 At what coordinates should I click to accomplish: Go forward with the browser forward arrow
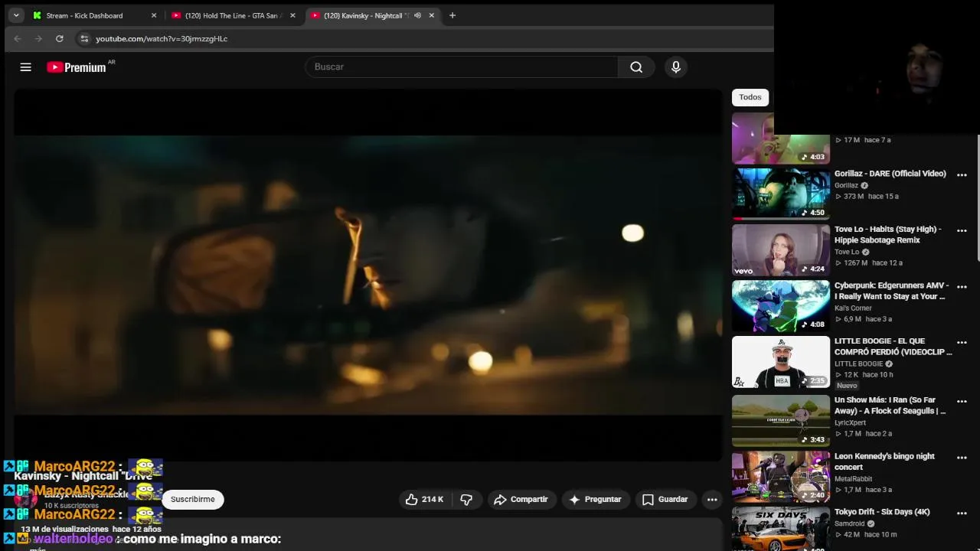38,38
